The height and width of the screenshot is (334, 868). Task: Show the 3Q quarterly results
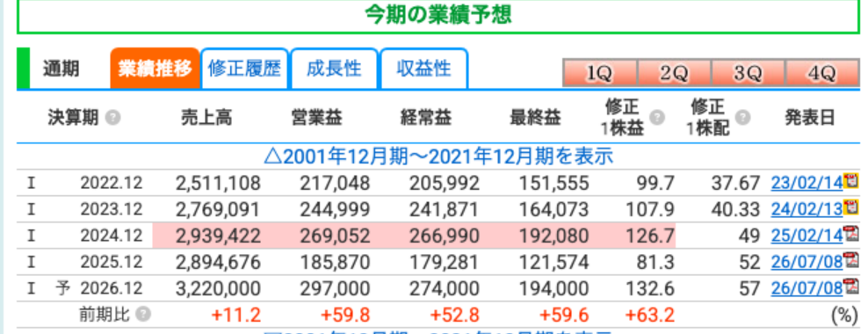[x=748, y=74]
